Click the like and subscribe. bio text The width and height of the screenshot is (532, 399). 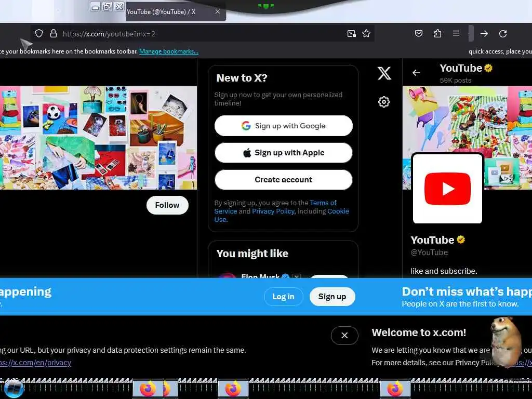point(444,271)
